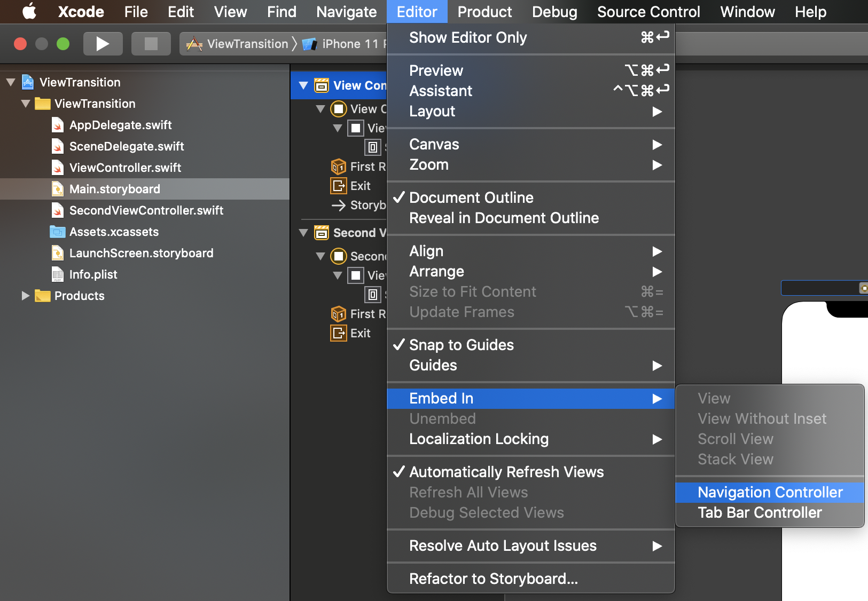Open the Arrange submenu
Viewport: 868px width, 601px height.
(531, 271)
